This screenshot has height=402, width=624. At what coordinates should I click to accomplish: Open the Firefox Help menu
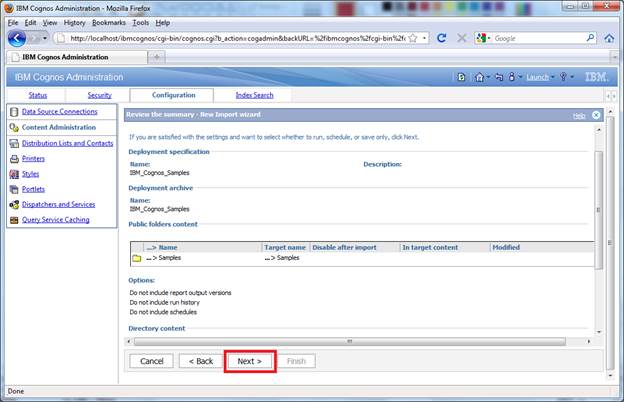pos(162,23)
